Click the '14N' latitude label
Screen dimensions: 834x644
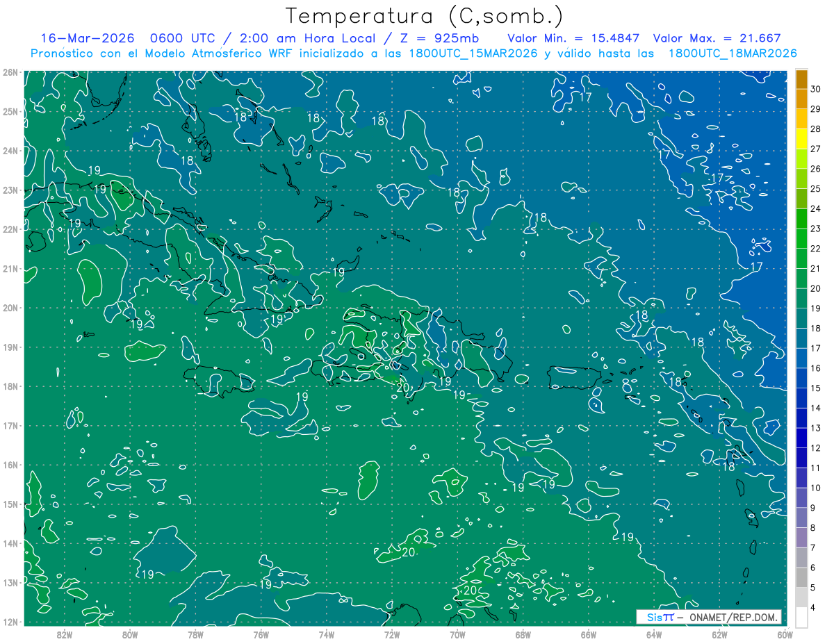point(10,543)
